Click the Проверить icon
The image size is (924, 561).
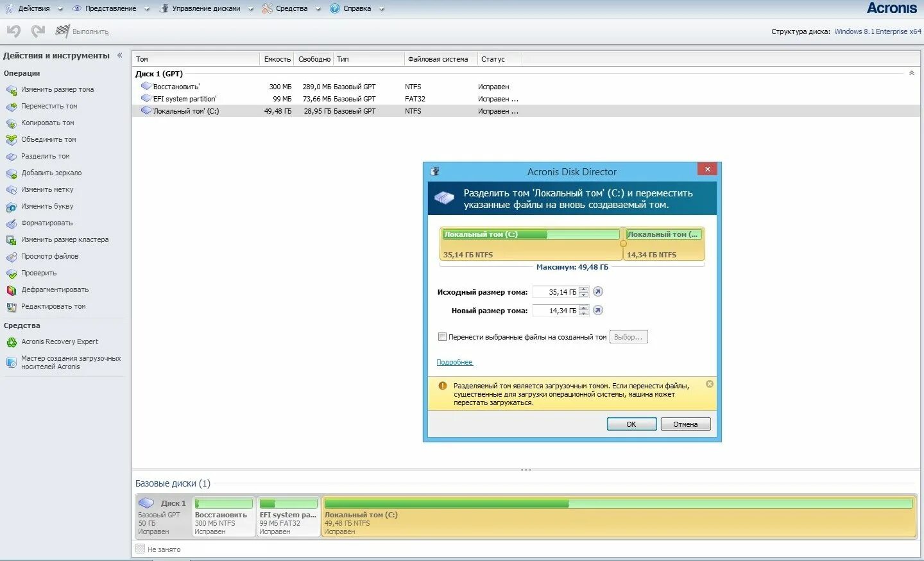pos(11,273)
